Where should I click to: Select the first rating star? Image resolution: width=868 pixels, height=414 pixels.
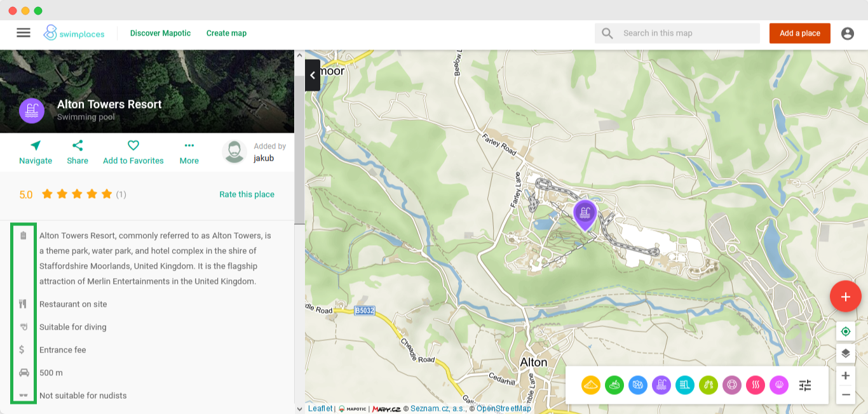click(x=47, y=194)
